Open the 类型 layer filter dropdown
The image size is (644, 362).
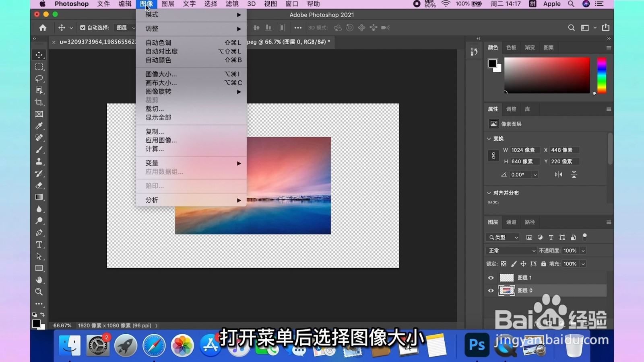[x=502, y=237]
